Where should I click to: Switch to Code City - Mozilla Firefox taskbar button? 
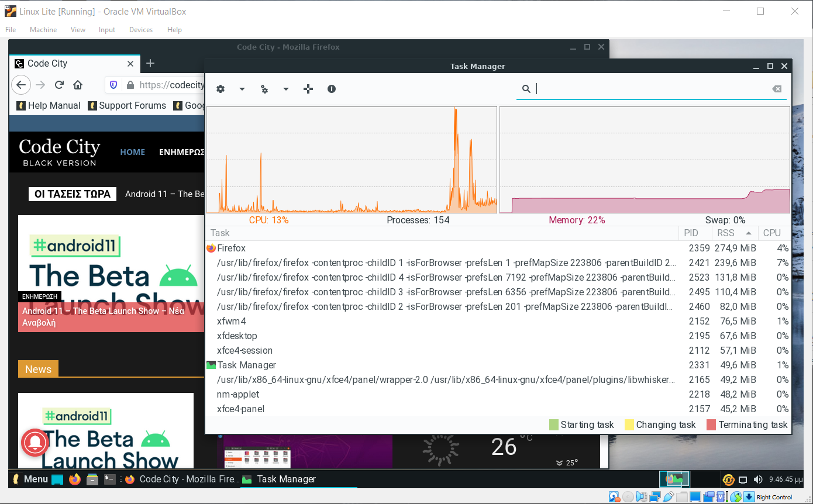(x=182, y=479)
